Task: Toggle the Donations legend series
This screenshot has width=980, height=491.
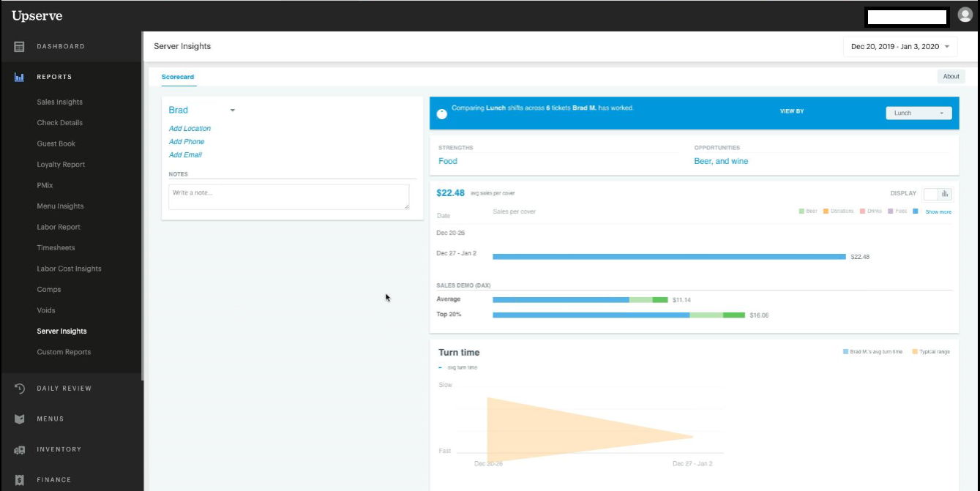Action: coord(826,211)
